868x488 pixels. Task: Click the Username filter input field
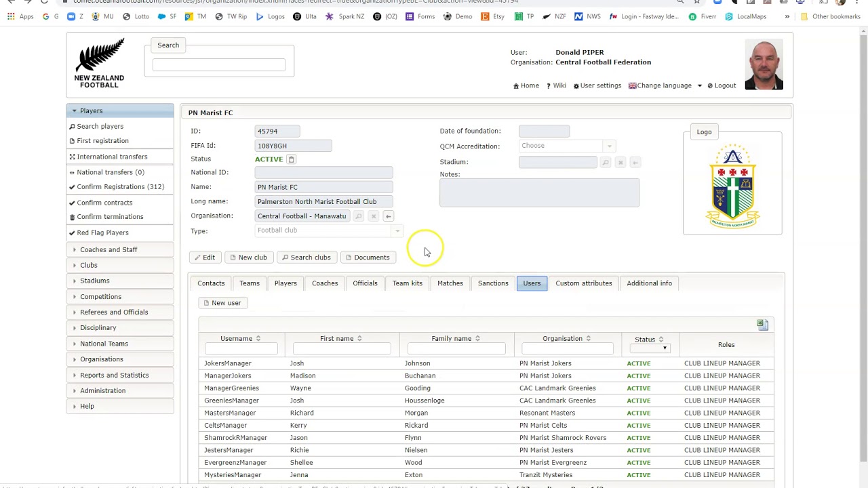tap(241, 349)
